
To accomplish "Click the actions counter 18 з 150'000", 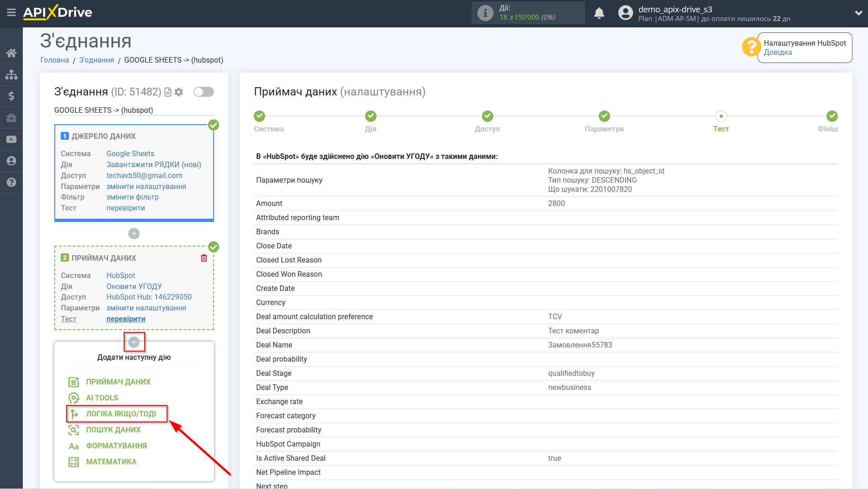I will tap(527, 17).
